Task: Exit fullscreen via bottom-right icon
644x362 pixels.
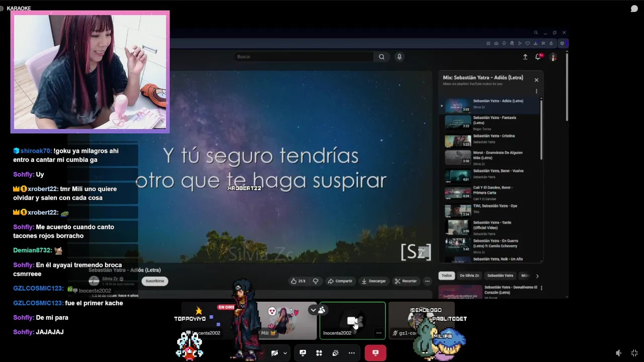Action: point(634,353)
